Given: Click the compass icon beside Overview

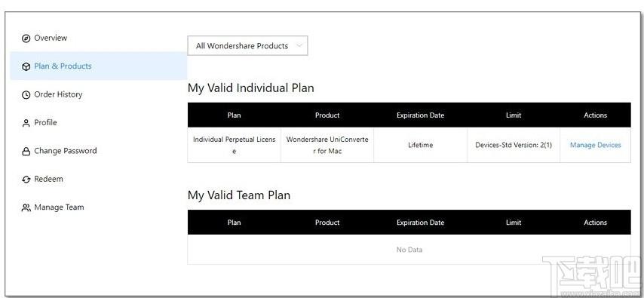Looking at the screenshot, I should coord(26,38).
